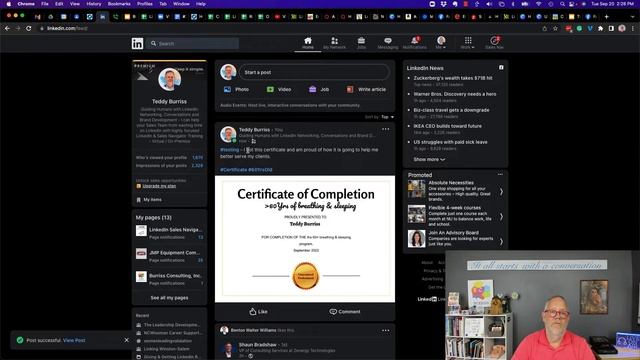Open the Chrome Profiles menu
Viewport: 640px width, 360px height.
tap(145, 4)
